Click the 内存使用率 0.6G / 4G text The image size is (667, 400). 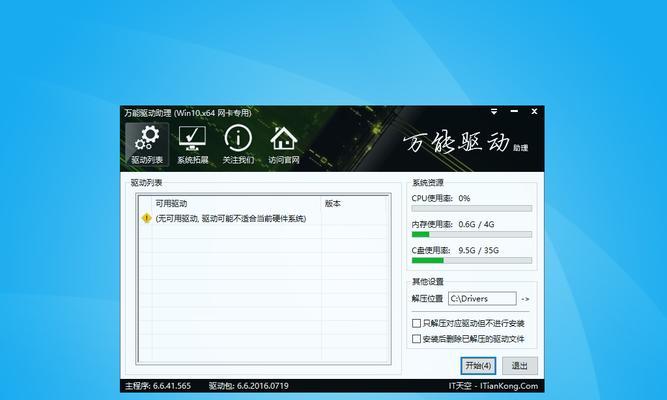(453, 224)
